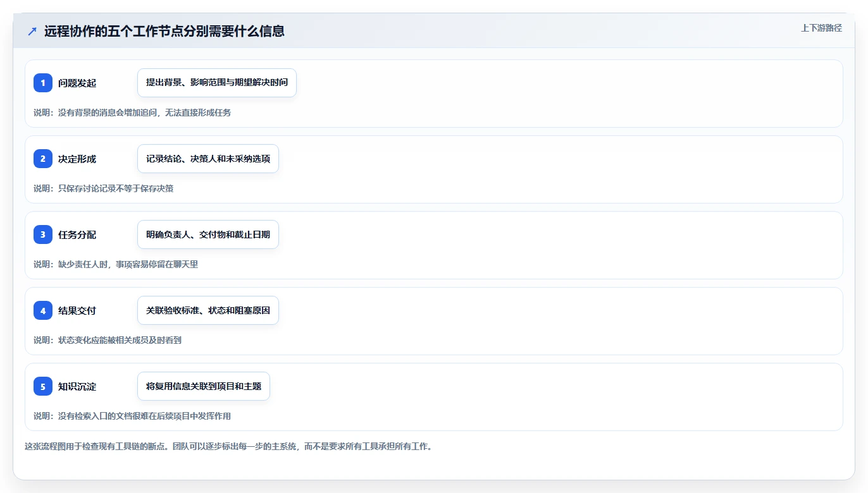Click the 提出背景、影响范围与期望解决时间 box
Viewport: 868px width, 493px height.
(217, 83)
